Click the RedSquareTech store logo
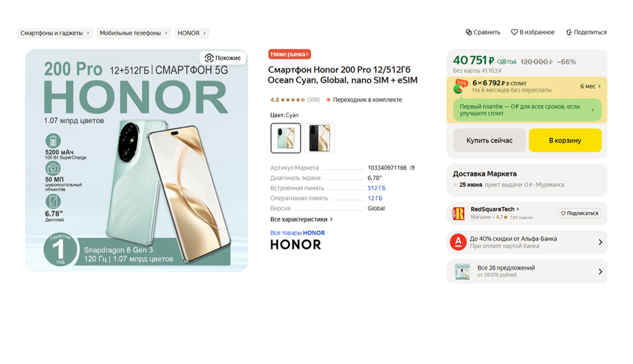Screen dimensions: 633x364 pos(459,213)
